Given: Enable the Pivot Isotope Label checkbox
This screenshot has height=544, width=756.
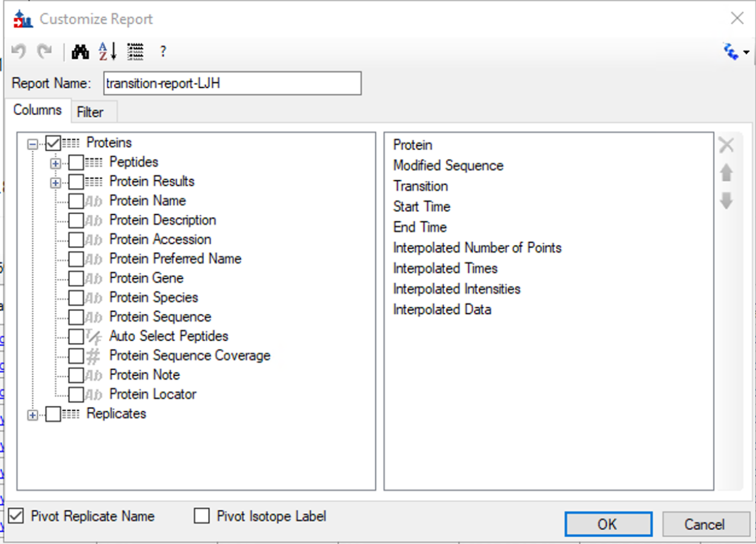Looking at the screenshot, I should click(202, 516).
